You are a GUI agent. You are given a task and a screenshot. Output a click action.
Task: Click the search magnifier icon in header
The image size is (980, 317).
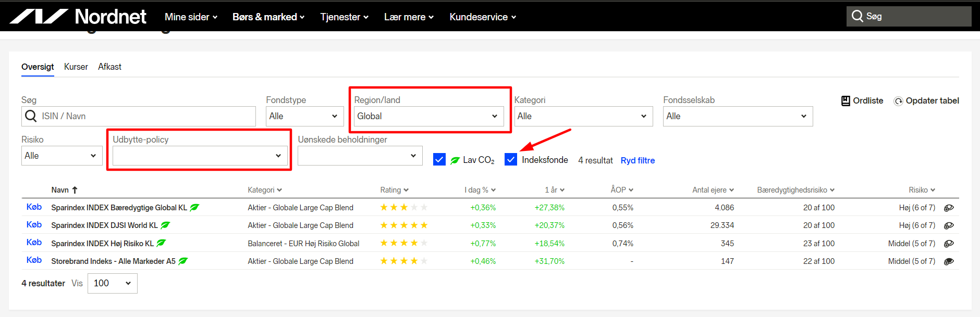pyautogui.click(x=857, y=16)
